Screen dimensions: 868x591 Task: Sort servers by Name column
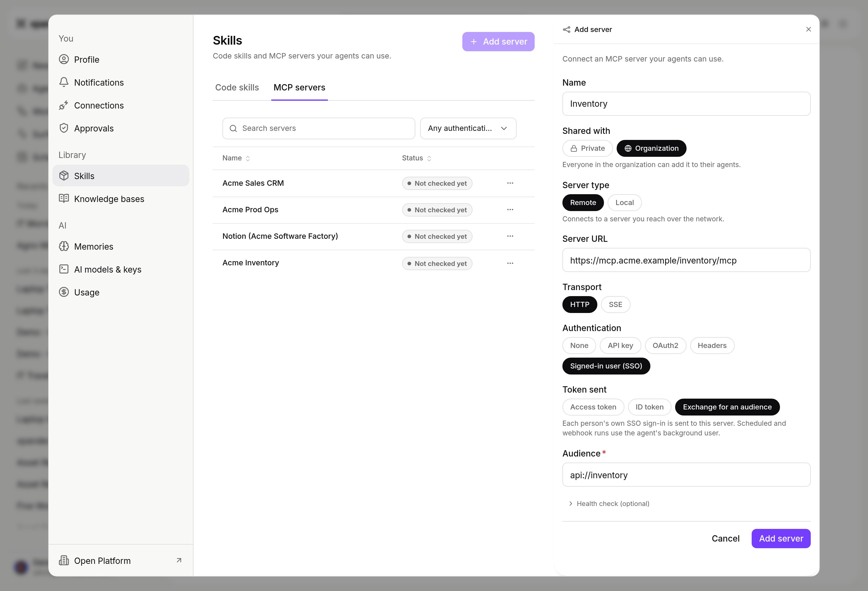coord(236,158)
